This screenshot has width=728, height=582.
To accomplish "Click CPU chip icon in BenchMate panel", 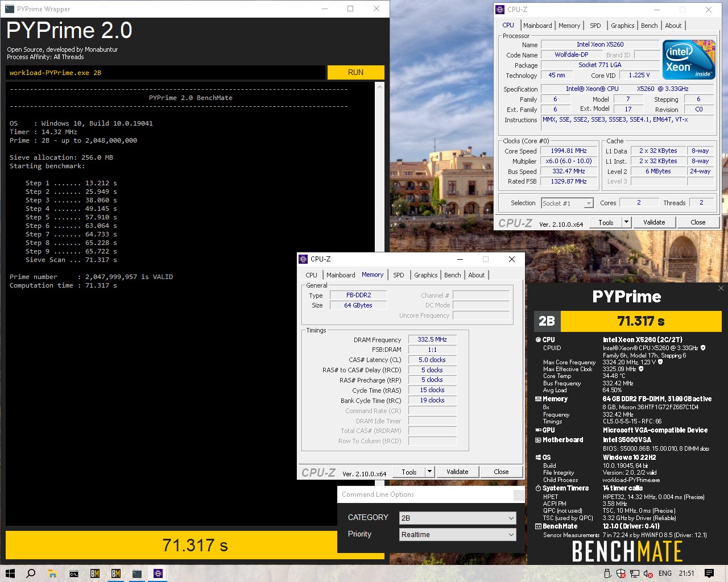I will [538, 340].
